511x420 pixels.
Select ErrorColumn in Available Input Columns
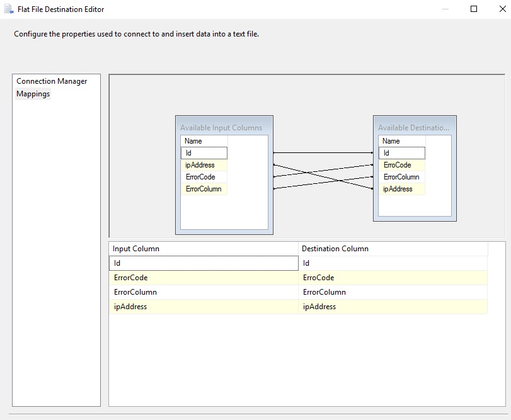click(x=204, y=189)
